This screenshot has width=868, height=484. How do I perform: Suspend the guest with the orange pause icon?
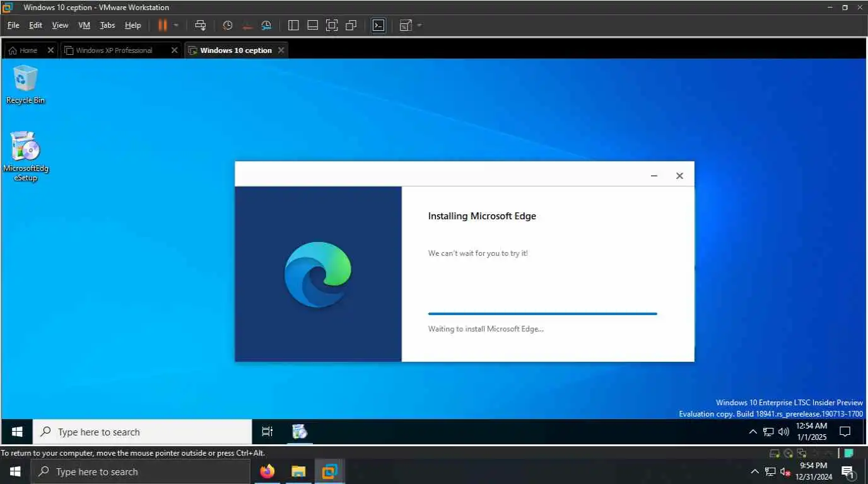point(163,25)
